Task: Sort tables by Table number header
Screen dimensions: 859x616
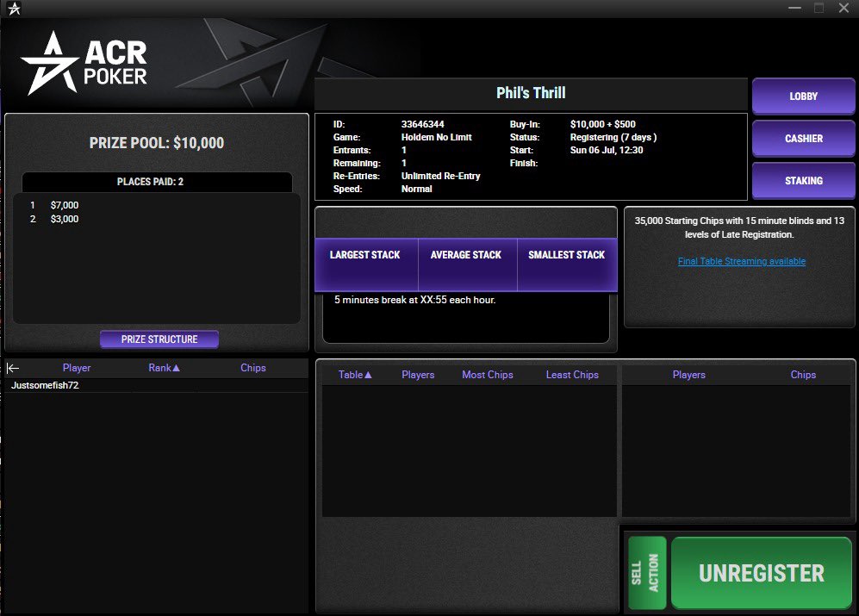Action: coord(354,375)
